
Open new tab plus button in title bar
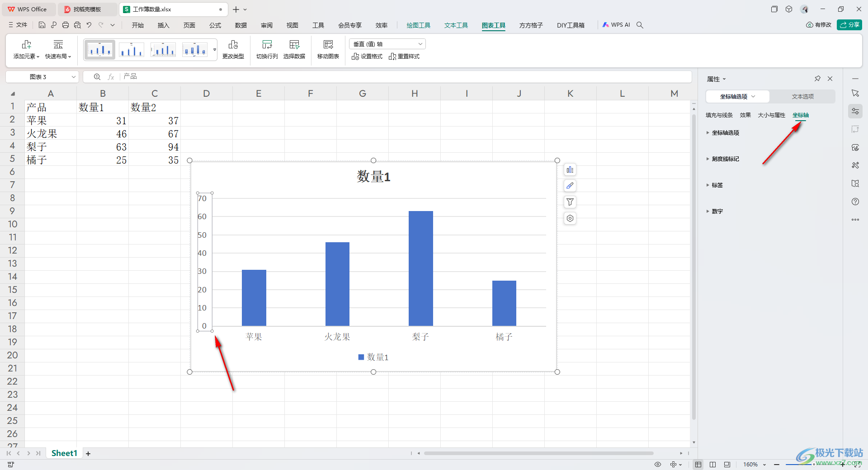tap(236, 9)
